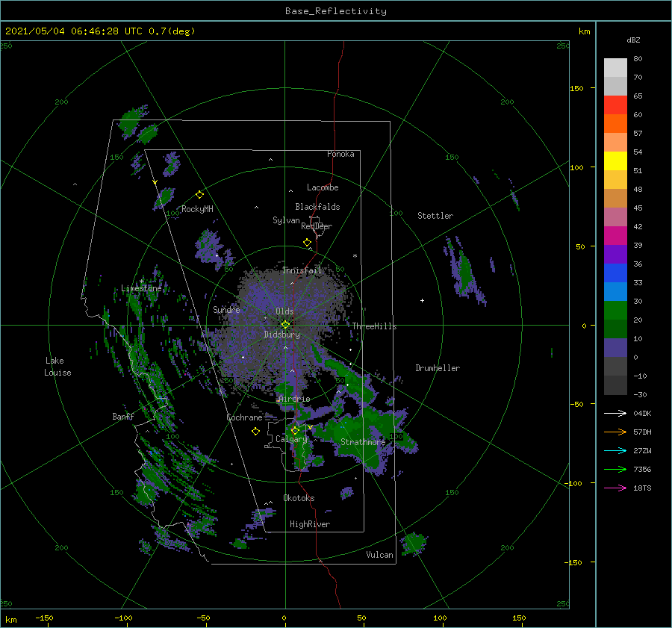The height and width of the screenshot is (628, 672).
Task: Pick the royal blue 33-36 dBZ swatch
Action: [615, 273]
